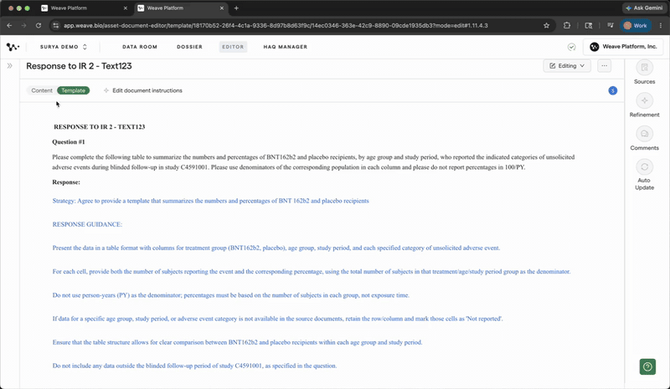Go to the Dossier tab
The width and height of the screenshot is (670, 389).
(x=189, y=47)
